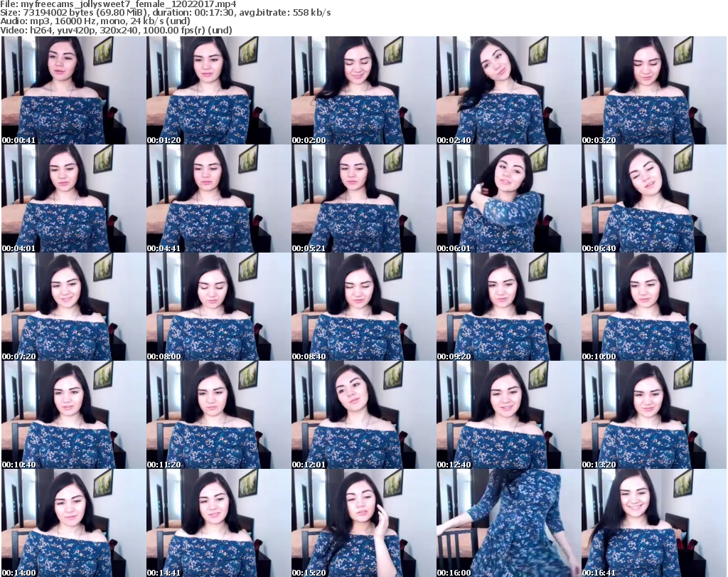The width and height of the screenshot is (728, 577).
Task: Pick the thumbnail frame stamped 00:12:40
Action: click(x=508, y=415)
